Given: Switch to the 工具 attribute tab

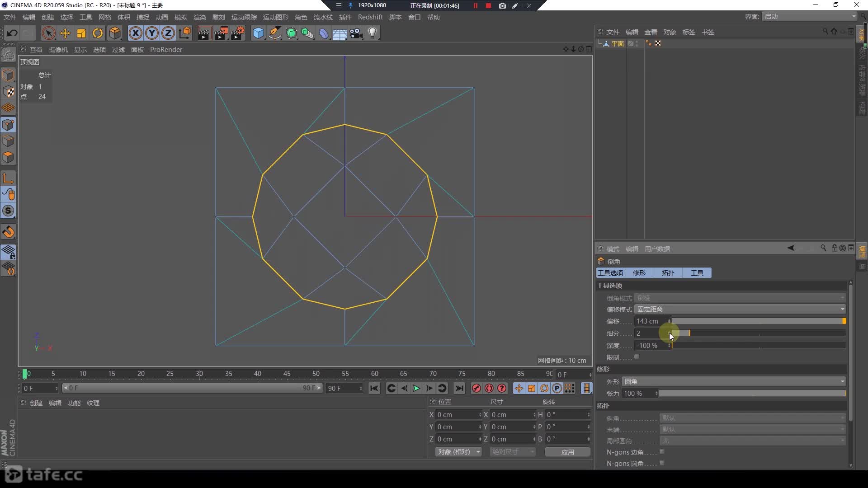Looking at the screenshot, I should coord(697,273).
